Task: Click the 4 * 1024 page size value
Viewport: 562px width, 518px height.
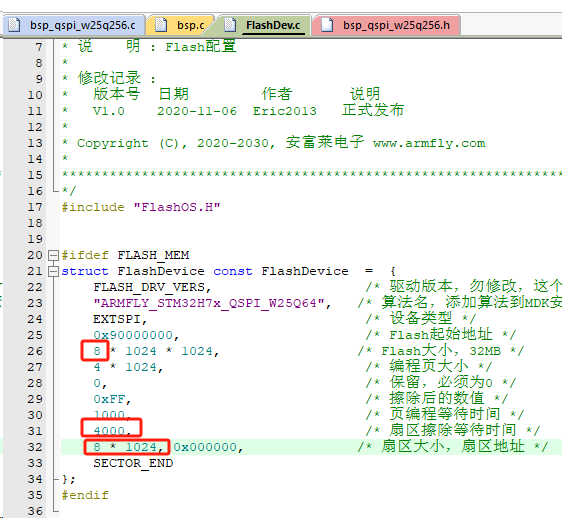Action: coord(125,367)
